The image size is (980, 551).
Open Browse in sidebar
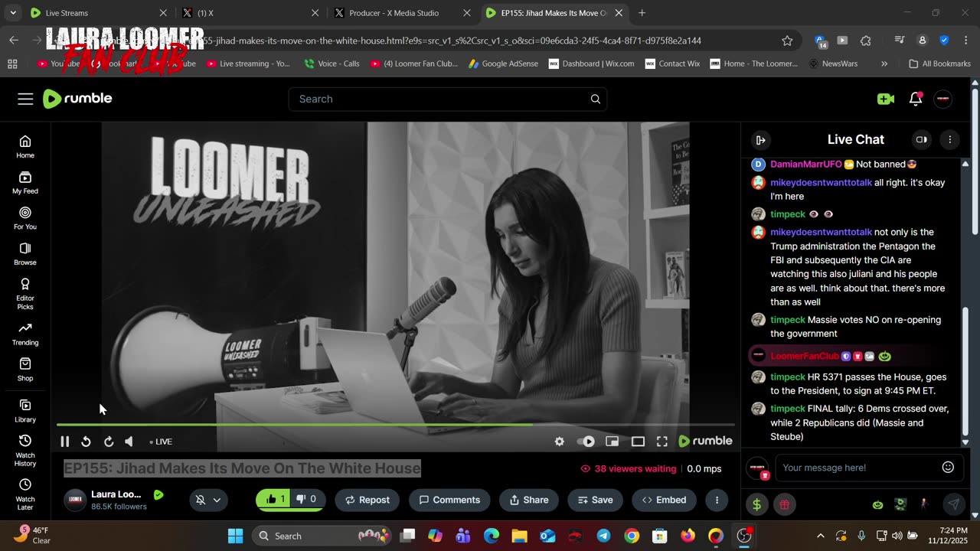tap(25, 253)
